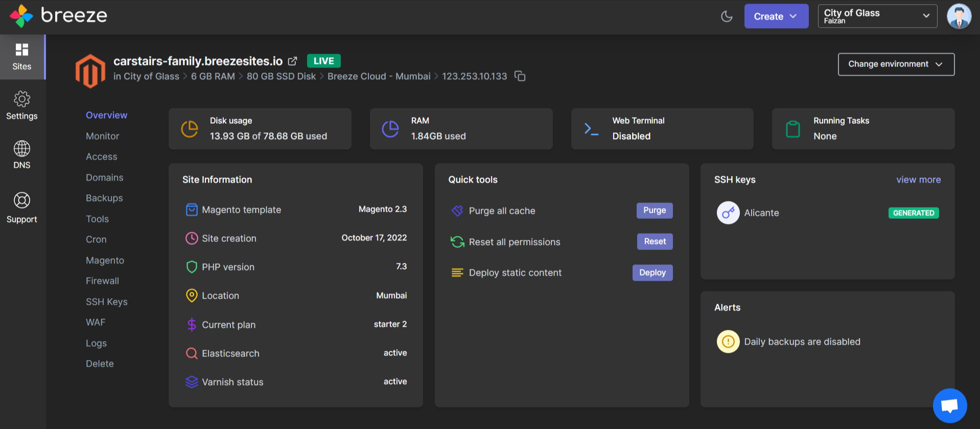Click the breeze logo in header

tap(58, 16)
